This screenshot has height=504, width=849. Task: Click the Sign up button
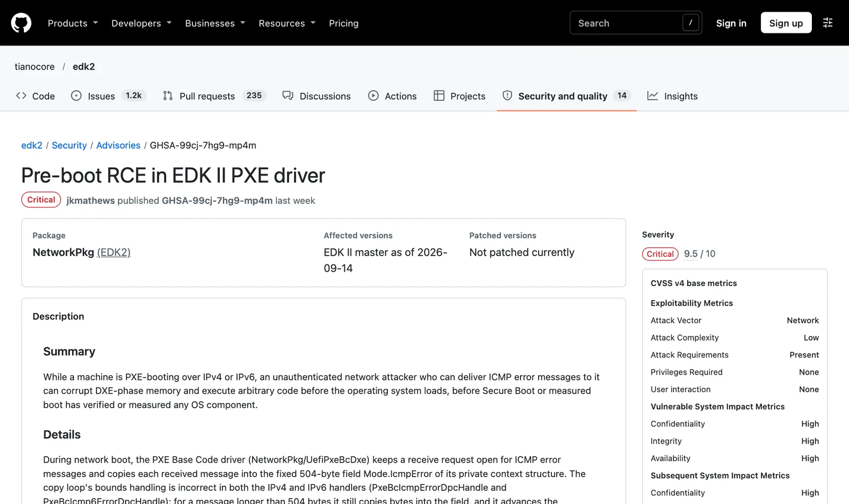coord(786,23)
